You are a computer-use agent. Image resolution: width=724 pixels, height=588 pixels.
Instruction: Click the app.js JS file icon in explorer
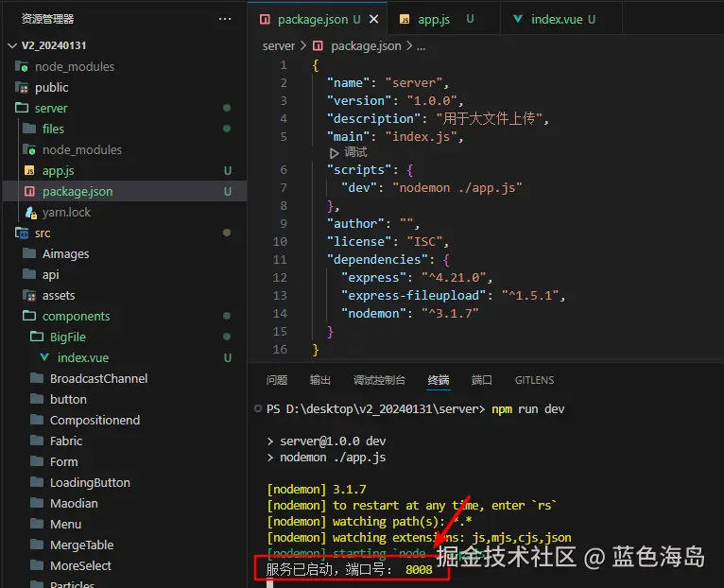click(29, 170)
